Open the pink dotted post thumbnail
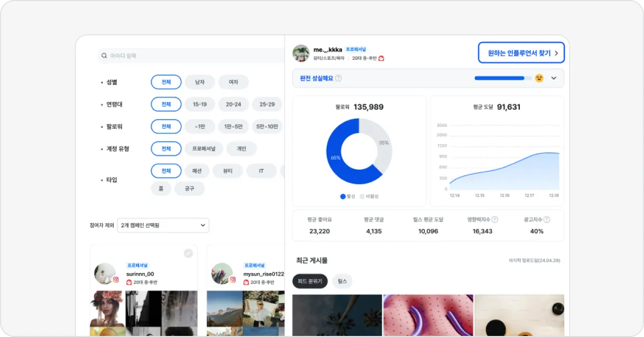The image size is (644, 337). (x=428, y=315)
